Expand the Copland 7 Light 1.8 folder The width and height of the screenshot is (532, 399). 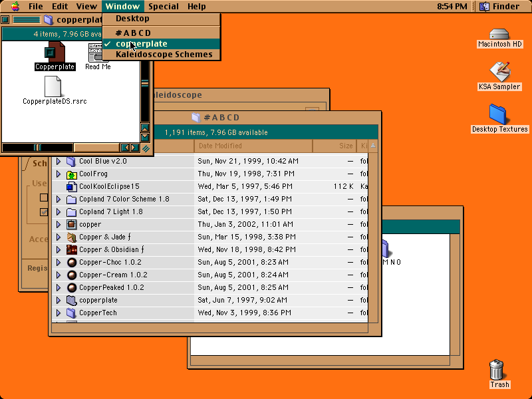point(59,212)
